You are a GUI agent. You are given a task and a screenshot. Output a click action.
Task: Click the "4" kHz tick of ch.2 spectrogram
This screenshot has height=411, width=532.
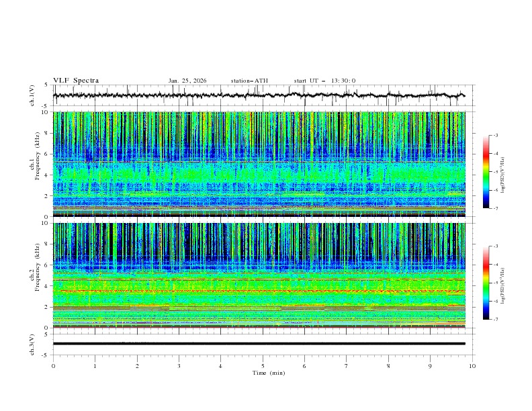click(48, 286)
